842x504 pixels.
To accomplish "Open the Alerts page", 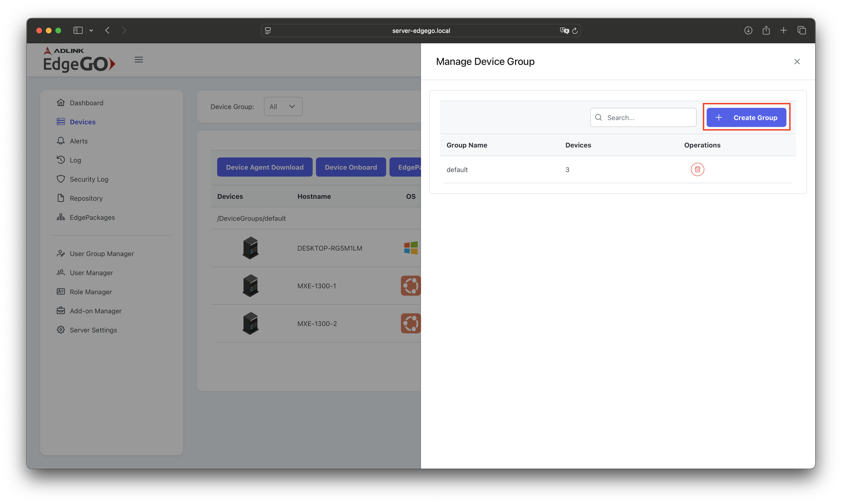I will pyautogui.click(x=79, y=141).
